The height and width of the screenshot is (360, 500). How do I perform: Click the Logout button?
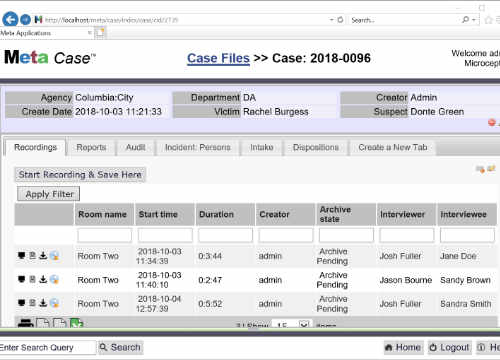pyautogui.click(x=450, y=347)
